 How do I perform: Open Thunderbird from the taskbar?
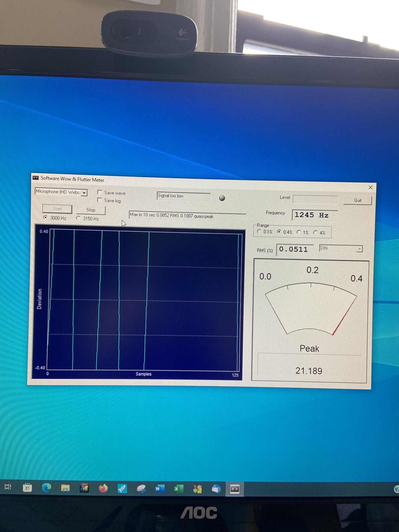216,489
